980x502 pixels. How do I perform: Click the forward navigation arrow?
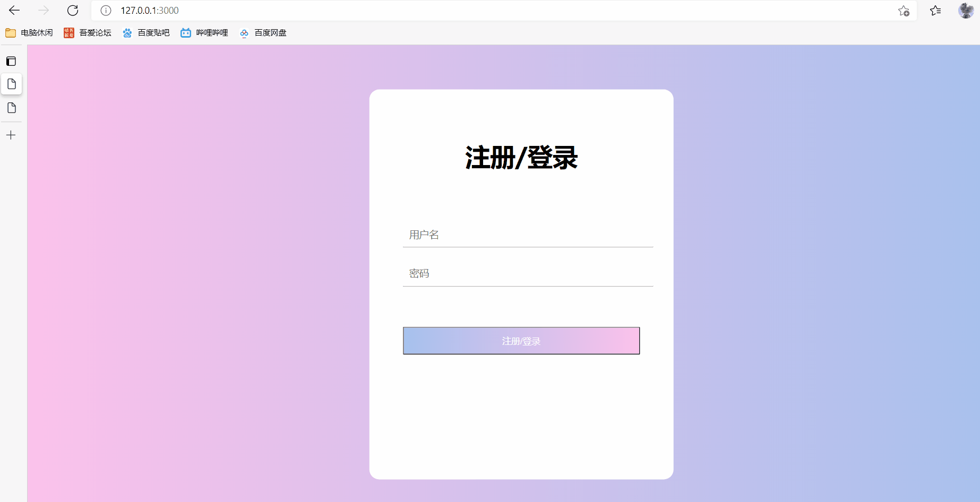[43, 10]
